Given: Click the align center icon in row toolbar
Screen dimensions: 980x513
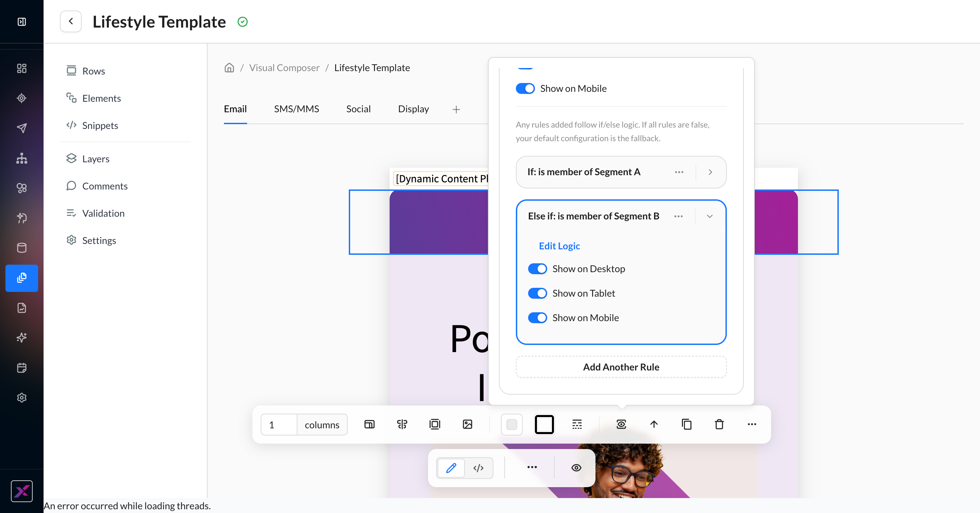Looking at the screenshot, I should click(402, 425).
